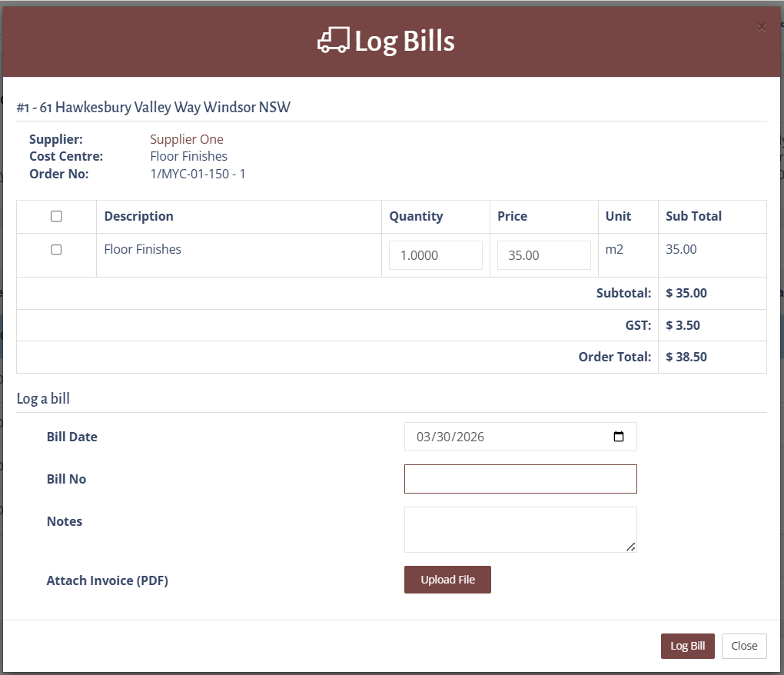Click the Description column header

(x=139, y=217)
